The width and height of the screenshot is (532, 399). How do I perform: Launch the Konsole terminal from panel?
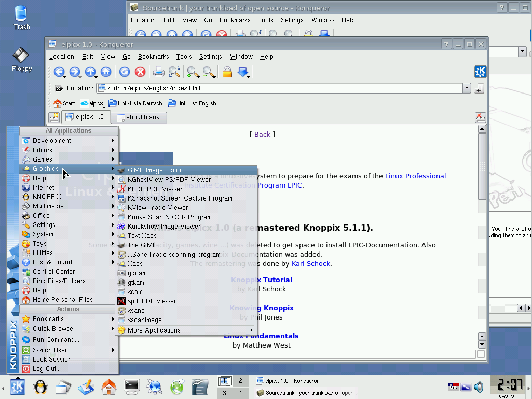131,387
